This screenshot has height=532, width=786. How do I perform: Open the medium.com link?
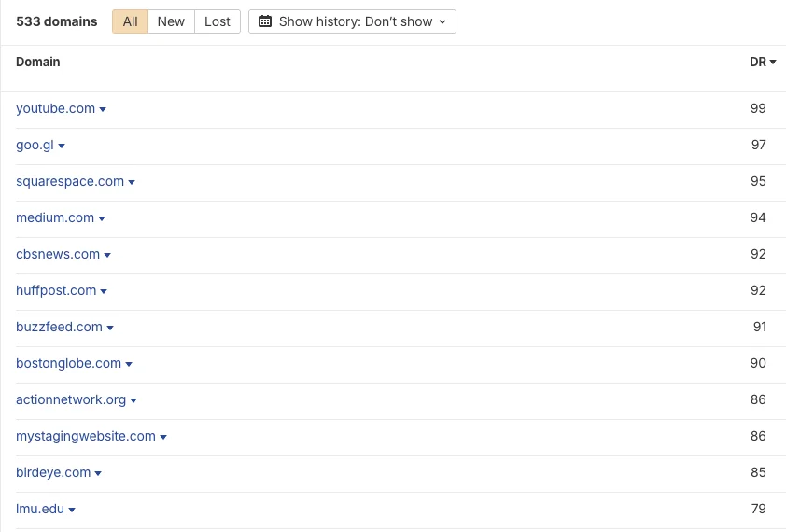tap(55, 217)
